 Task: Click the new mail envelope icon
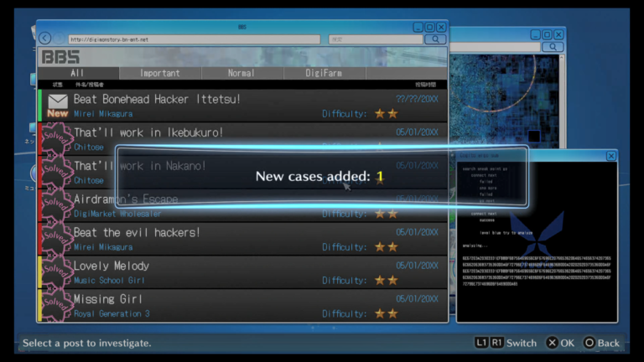(x=58, y=101)
